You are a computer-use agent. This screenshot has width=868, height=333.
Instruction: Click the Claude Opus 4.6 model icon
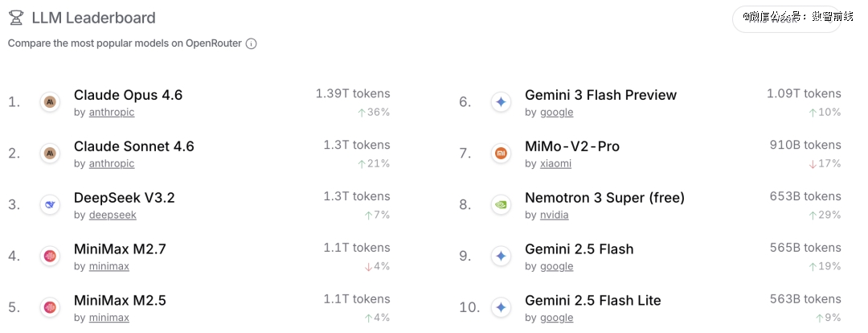[50, 102]
